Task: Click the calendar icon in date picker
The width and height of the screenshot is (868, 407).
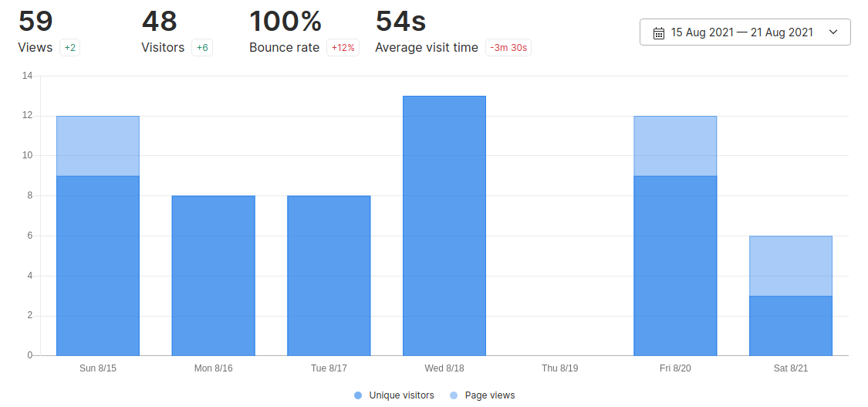Action: (659, 32)
